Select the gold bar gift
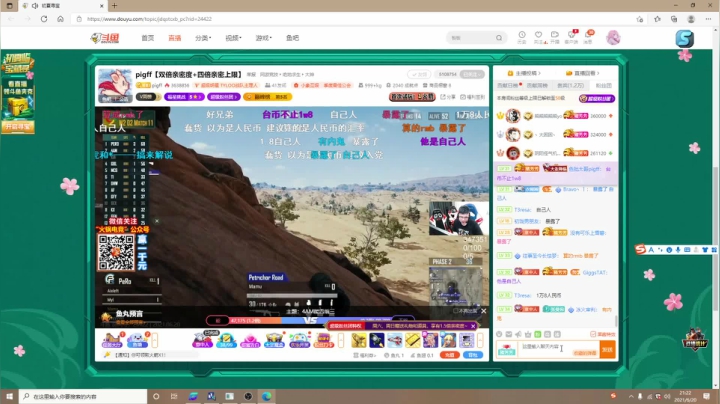The width and height of the screenshot is (720, 404). point(412,340)
